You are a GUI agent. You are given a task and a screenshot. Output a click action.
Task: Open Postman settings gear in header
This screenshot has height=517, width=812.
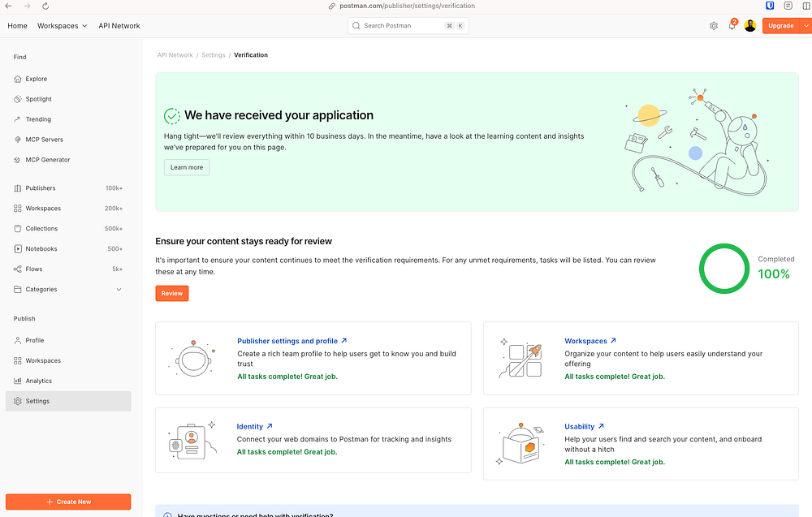(714, 26)
